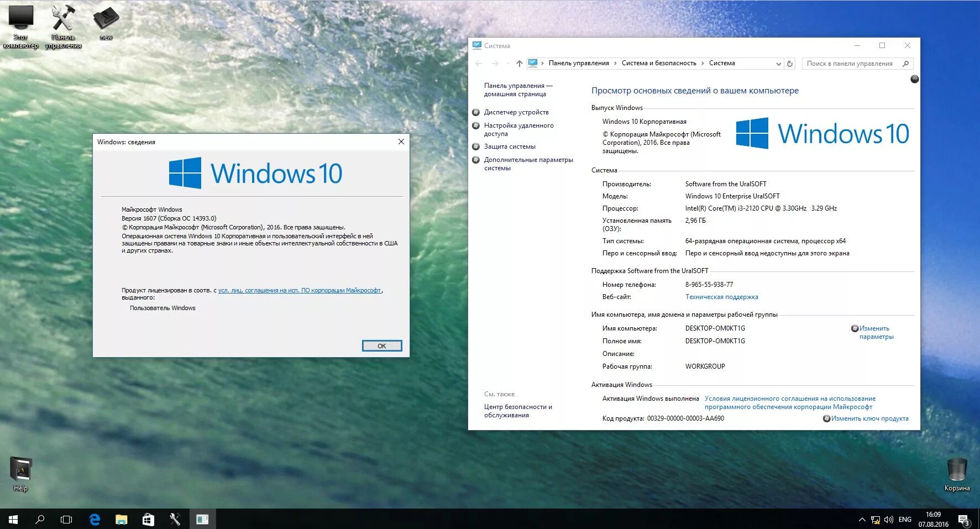Click the Версия 1607 build text in dialog
The width and height of the screenshot is (980, 529).
click(169, 218)
